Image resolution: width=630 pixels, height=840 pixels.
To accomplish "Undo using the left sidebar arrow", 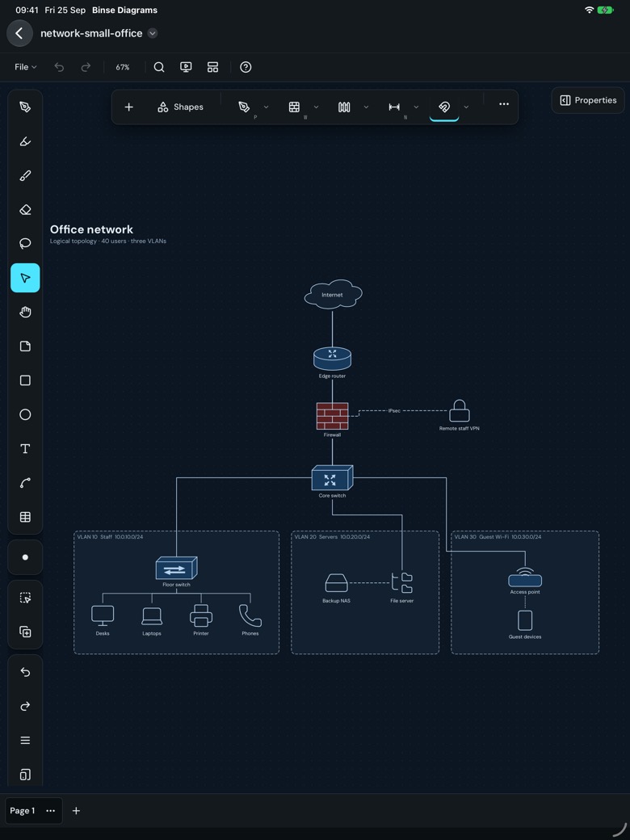I will 25,672.
